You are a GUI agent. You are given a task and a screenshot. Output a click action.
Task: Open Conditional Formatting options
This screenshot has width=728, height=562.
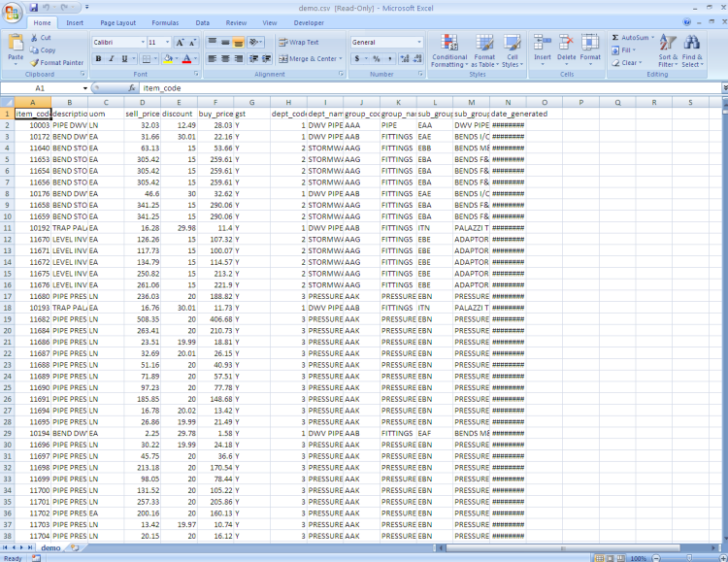(449, 50)
